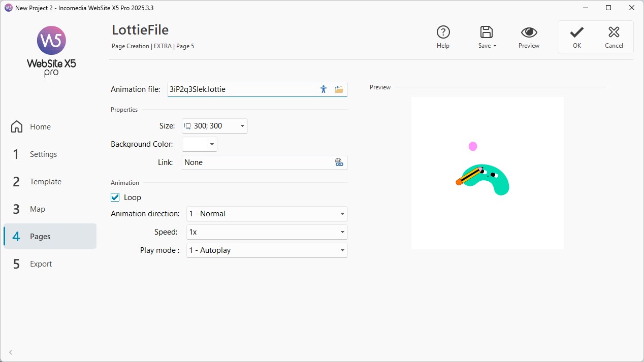
Task: Go to step 3 Map
Action: pyautogui.click(x=50, y=209)
